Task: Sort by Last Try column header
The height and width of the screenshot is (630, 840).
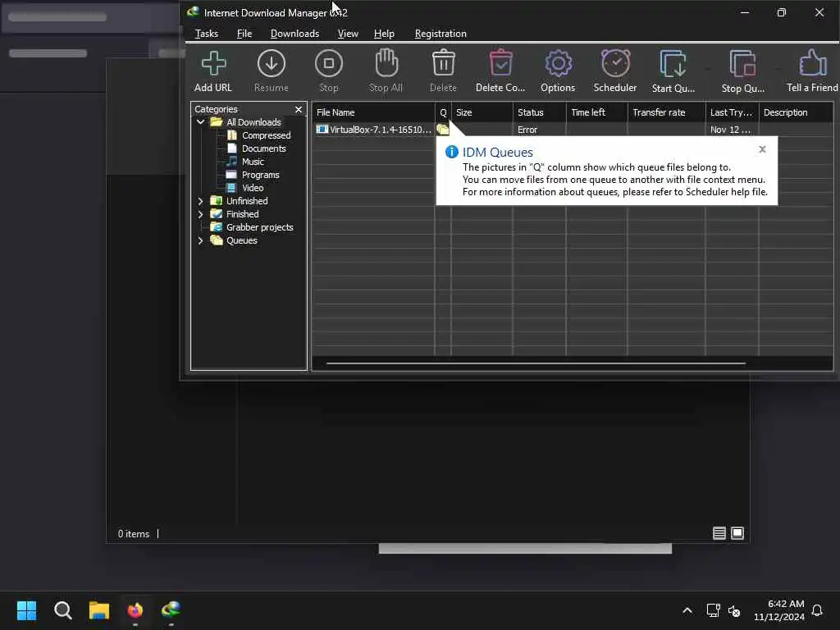Action: 733,112
